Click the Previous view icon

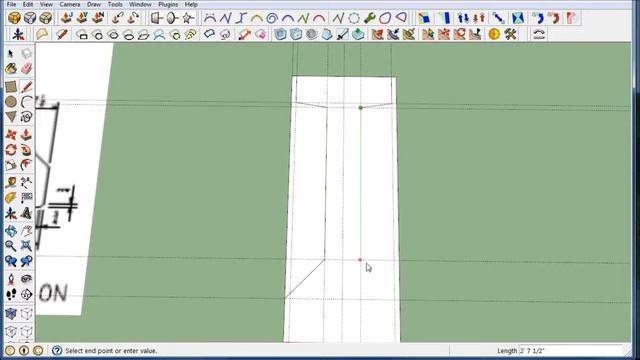(11, 261)
